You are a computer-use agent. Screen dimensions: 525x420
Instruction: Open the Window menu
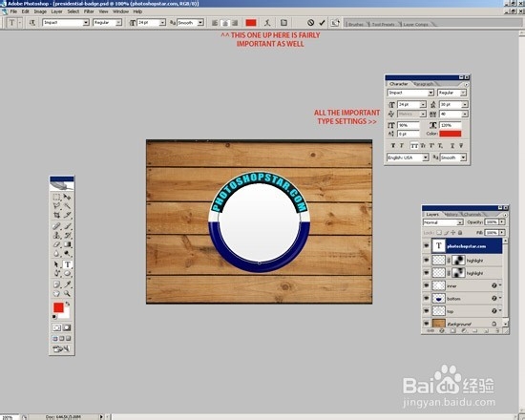click(120, 11)
